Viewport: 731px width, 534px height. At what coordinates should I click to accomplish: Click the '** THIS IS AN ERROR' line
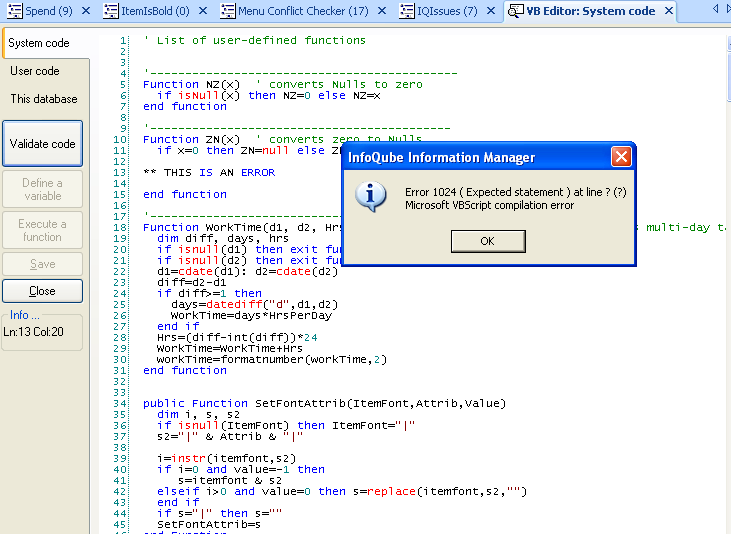pos(209,173)
